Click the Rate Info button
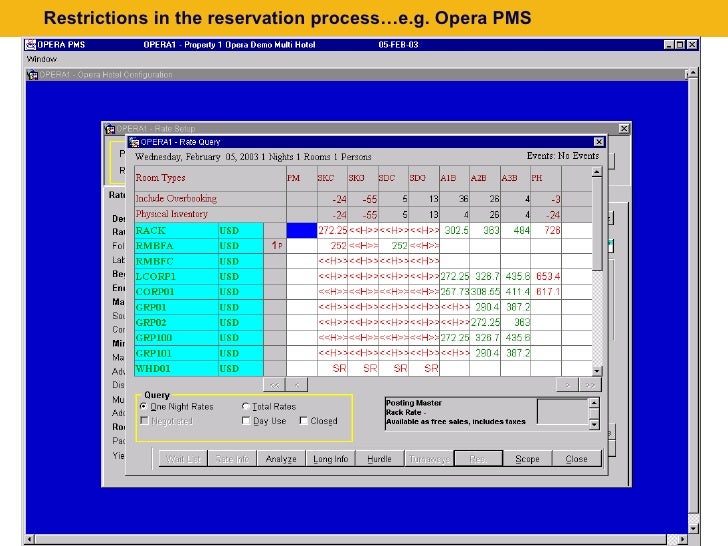The width and height of the screenshot is (728, 546). pos(232,459)
